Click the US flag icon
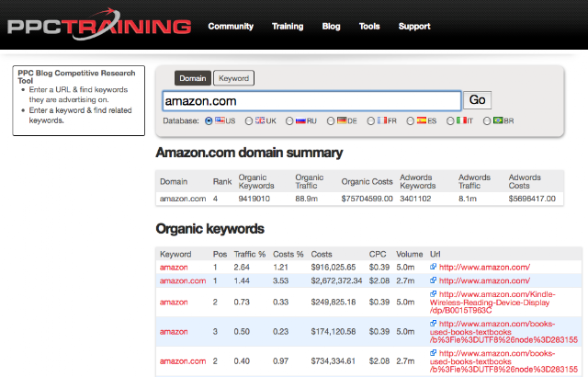The height and width of the screenshot is (377, 588). (220, 120)
